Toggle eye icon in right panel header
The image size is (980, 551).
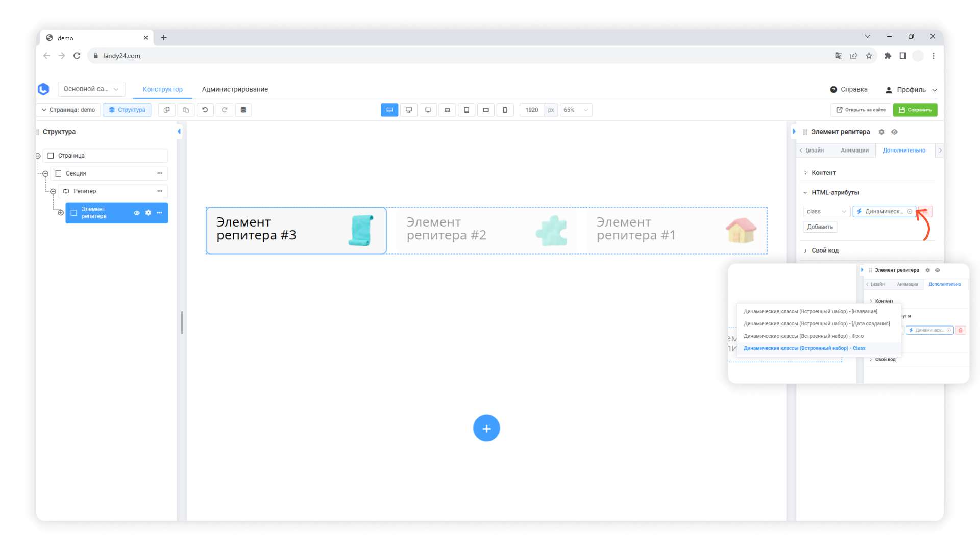pos(894,132)
